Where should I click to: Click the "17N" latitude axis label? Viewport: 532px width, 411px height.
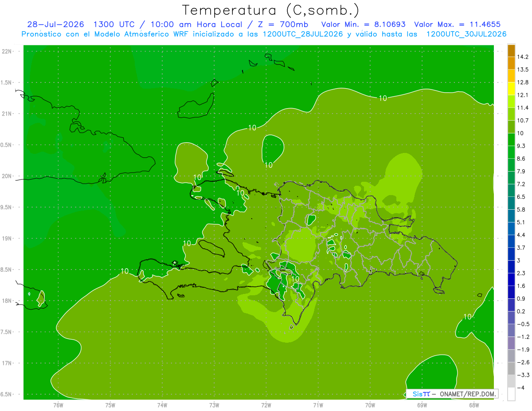point(7,363)
